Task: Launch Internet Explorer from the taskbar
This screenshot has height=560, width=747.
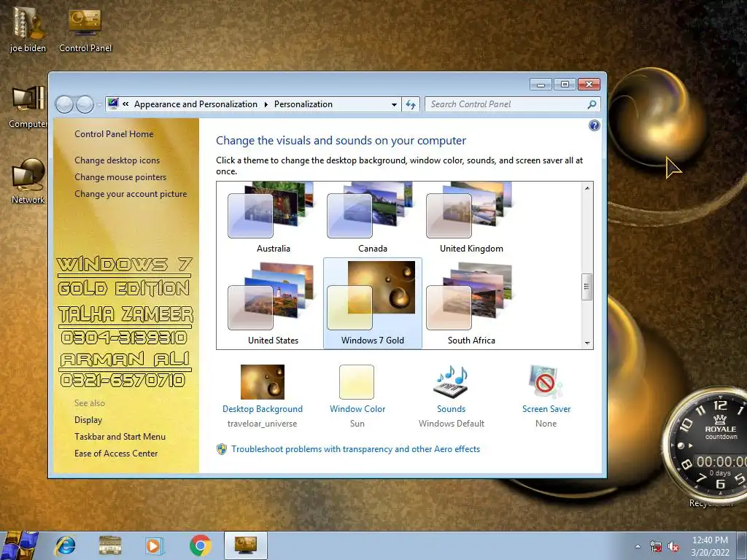Action: [x=65, y=545]
